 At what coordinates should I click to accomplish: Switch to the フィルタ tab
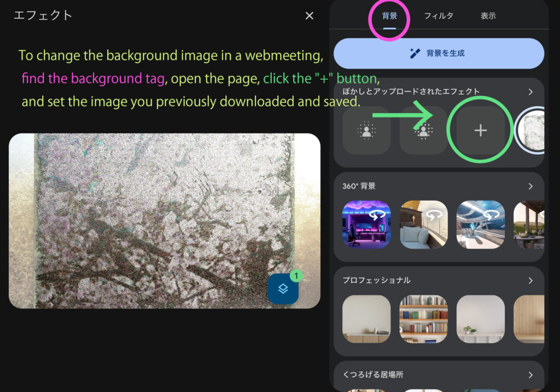click(x=439, y=16)
